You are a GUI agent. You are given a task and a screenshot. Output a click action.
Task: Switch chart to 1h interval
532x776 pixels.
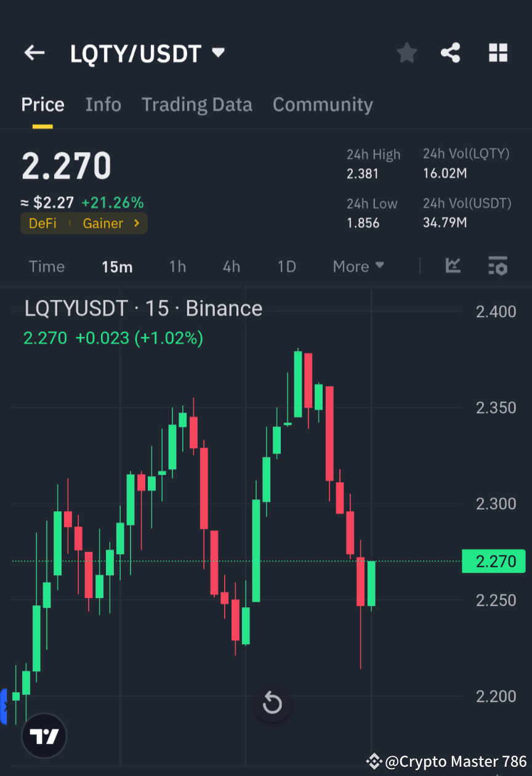click(177, 266)
